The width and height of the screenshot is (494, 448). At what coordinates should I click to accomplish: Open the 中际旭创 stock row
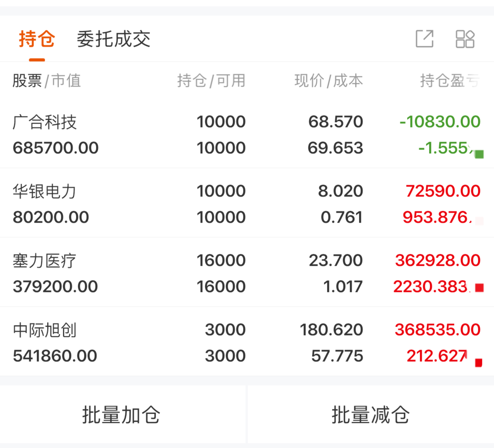[247, 342]
